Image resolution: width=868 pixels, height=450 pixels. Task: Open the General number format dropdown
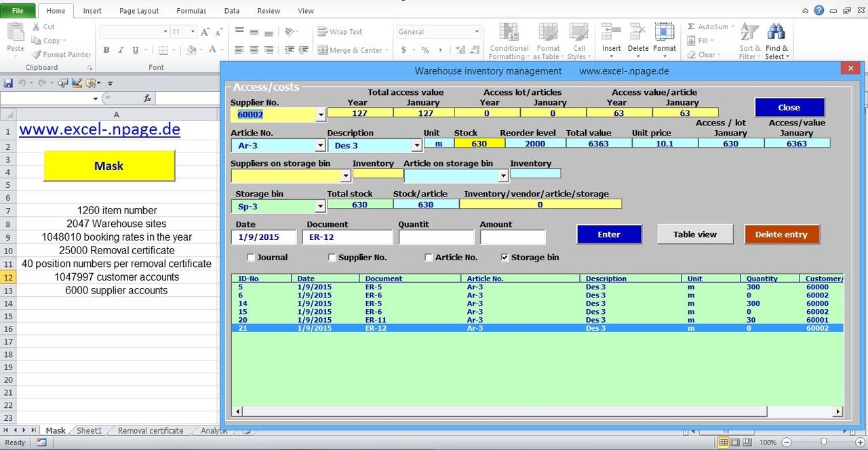coord(477,32)
